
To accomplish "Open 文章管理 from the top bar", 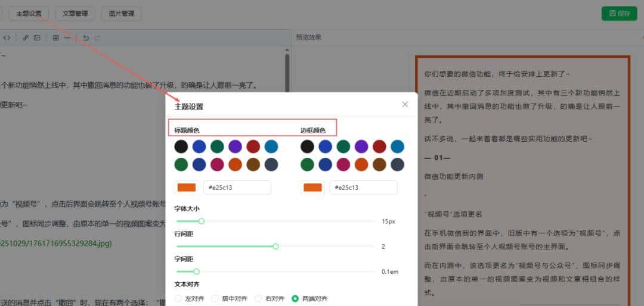I will click(75, 14).
